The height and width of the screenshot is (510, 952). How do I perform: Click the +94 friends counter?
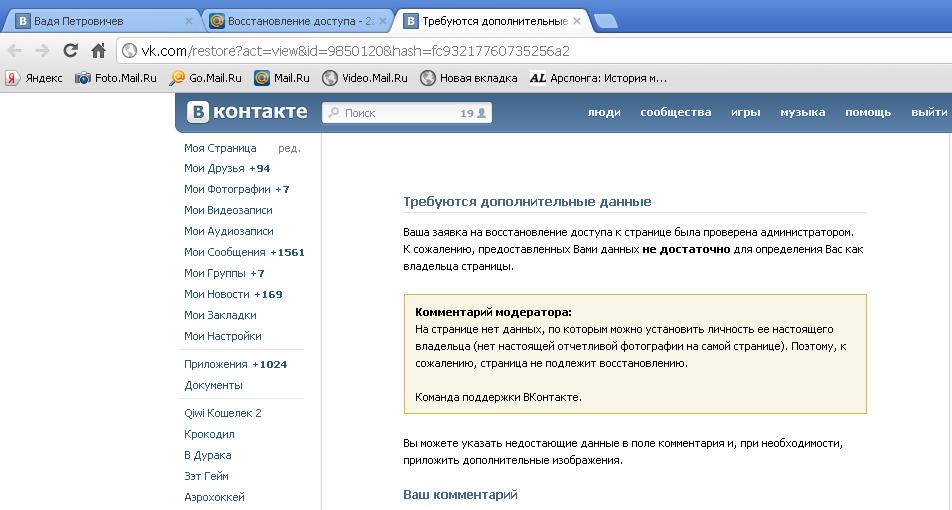260,168
